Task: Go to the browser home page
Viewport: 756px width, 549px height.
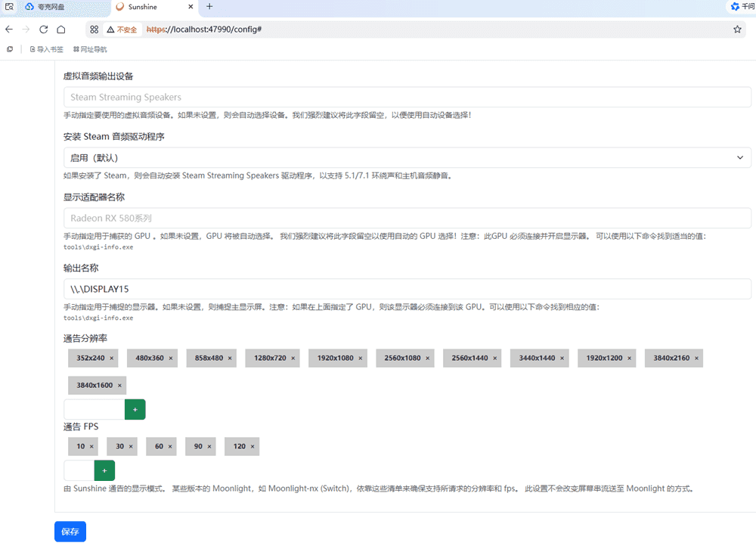Action: pos(60,29)
